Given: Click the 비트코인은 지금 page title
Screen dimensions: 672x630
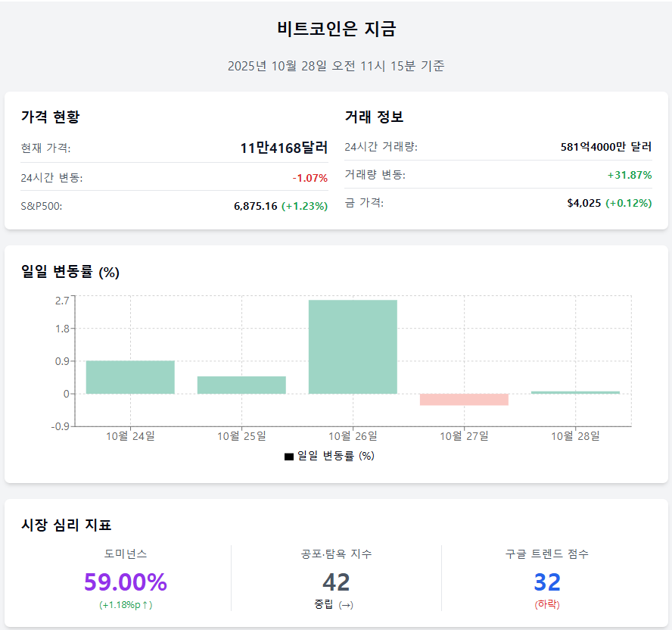Looking at the screenshot, I should (x=336, y=30).
